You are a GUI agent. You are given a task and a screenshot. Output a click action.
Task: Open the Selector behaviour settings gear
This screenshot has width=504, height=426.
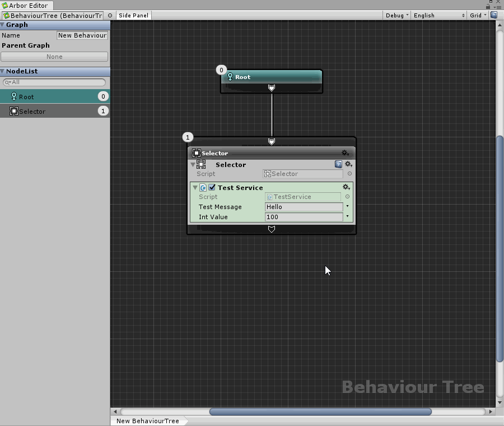(348, 164)
